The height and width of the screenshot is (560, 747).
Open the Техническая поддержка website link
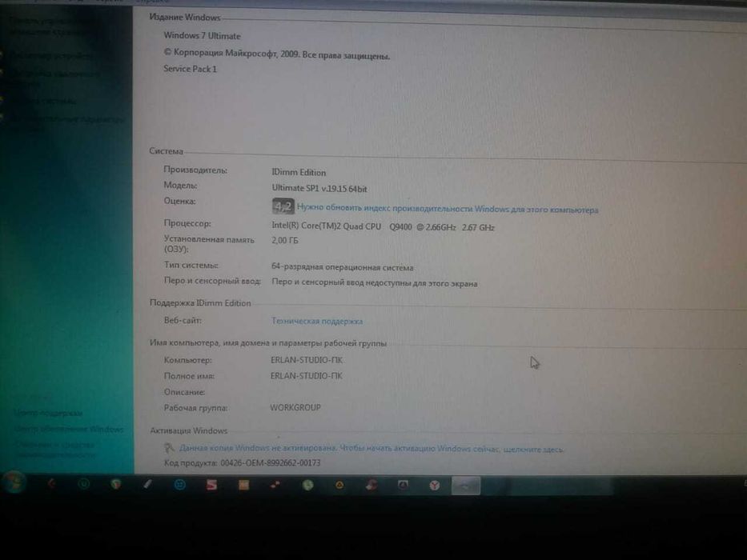(x=317, y=321)
